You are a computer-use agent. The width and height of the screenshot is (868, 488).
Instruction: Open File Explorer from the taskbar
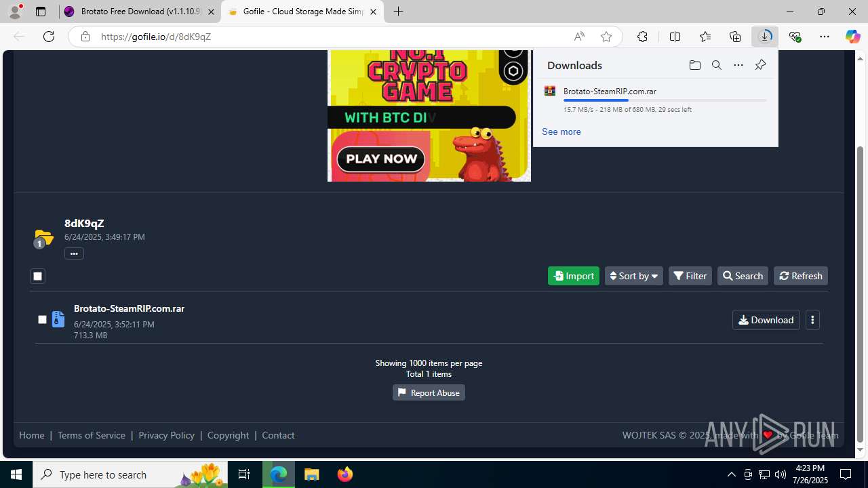coord(312,474)
